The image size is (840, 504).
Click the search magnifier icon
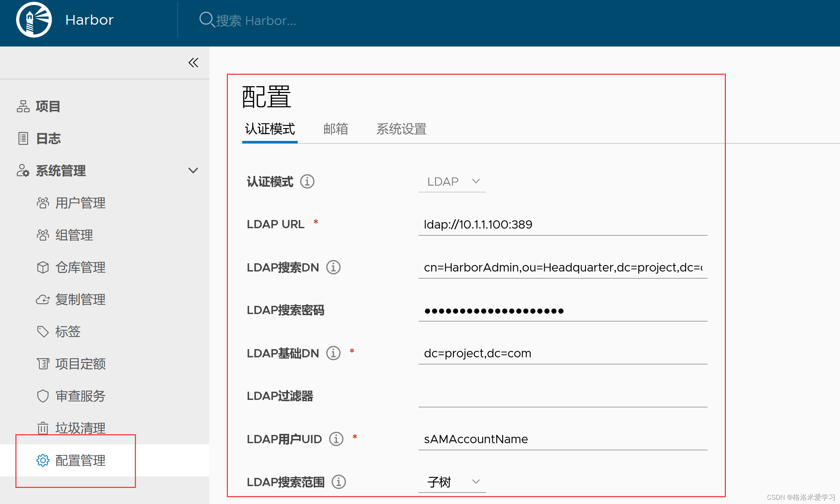207,20
